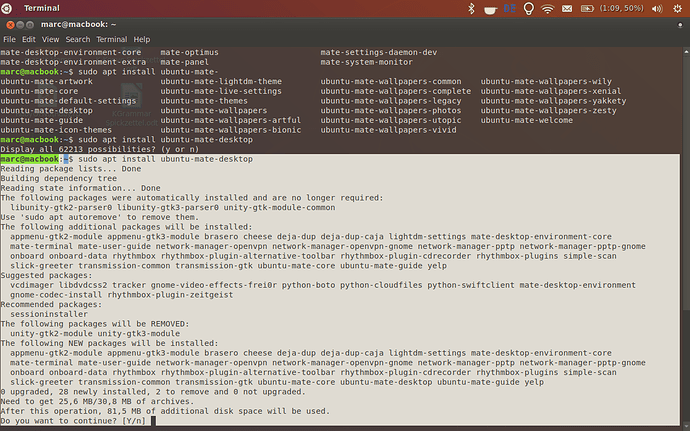
Task: Click 'ubuntu-mate-welcome' entry
Action: click(x=527, y=120)
